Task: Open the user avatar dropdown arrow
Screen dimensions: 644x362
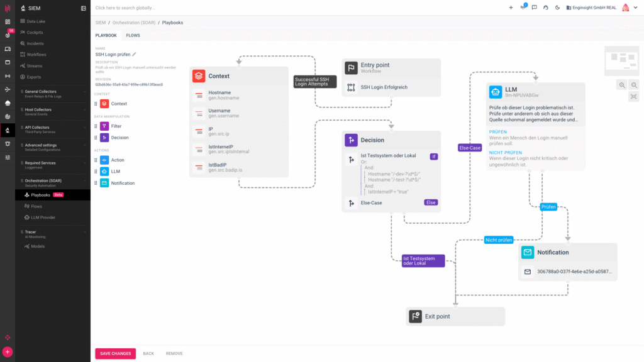Action: [x=635, y=8]
